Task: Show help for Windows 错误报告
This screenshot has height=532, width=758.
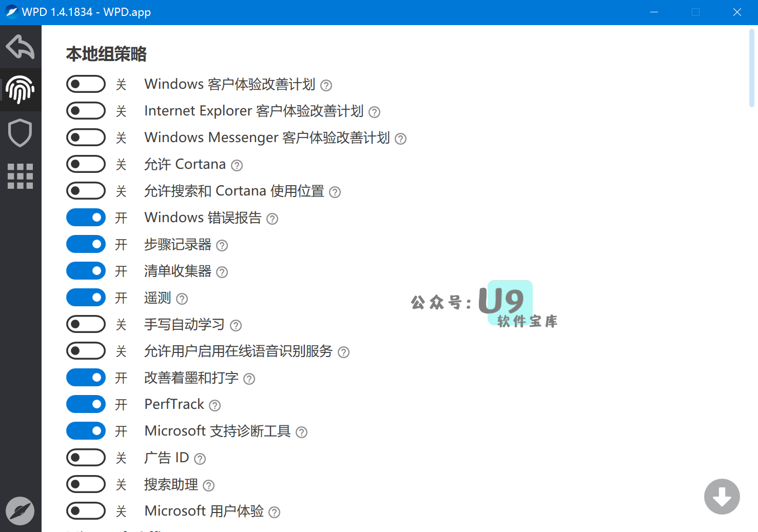Action: tap(273, 219)
